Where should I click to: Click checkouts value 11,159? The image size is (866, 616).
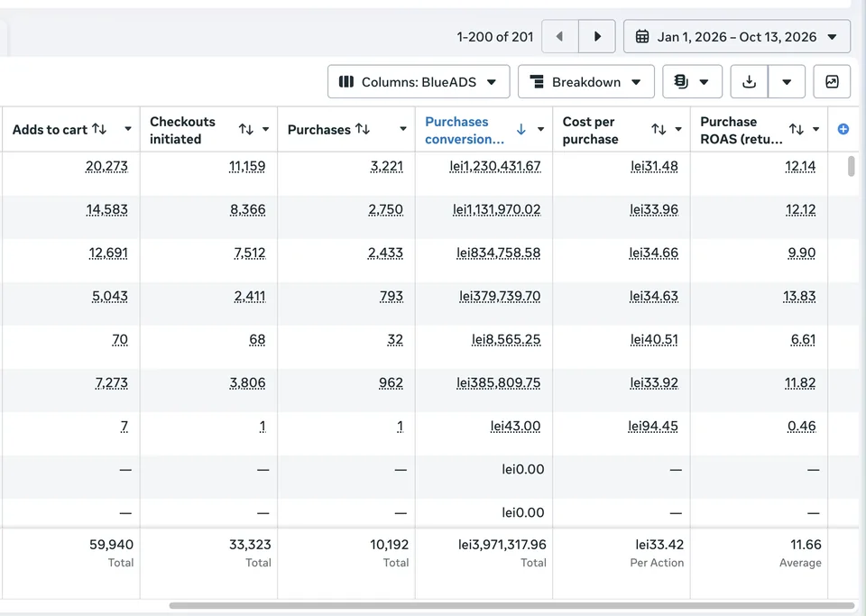(x=247, y=166)
